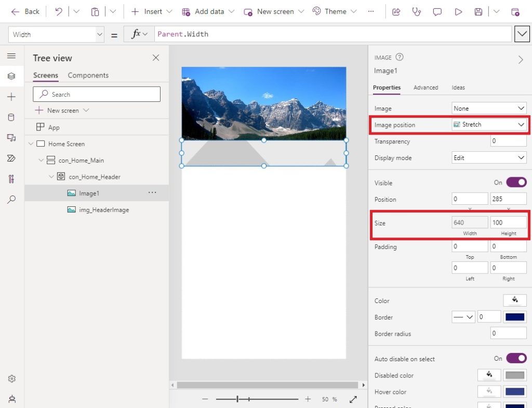Disable the Auto disable on select toggle
Image resolution: width=532 pixels, height=408 pixels.
[x=515, y=359]
